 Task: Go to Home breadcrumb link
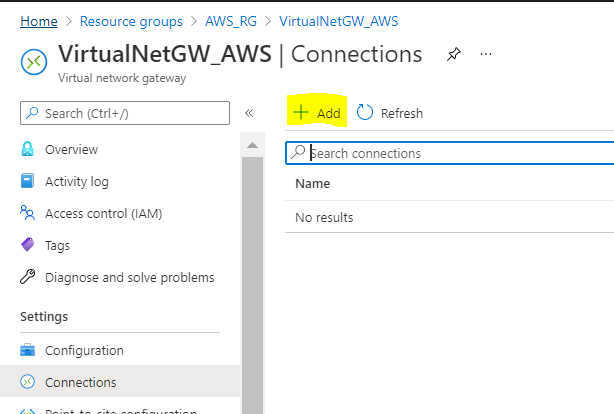click(38, 20)
